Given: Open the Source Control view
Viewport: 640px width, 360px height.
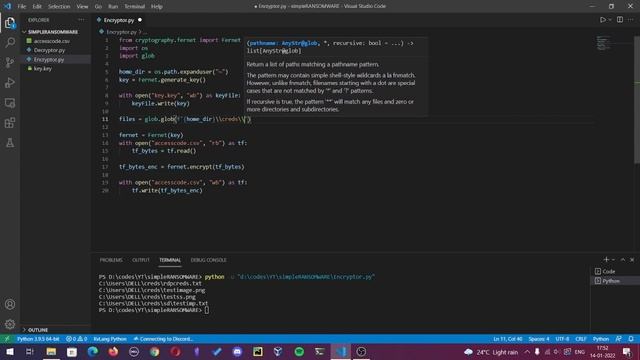Looking at the screenshot, I should pos(10,62).
